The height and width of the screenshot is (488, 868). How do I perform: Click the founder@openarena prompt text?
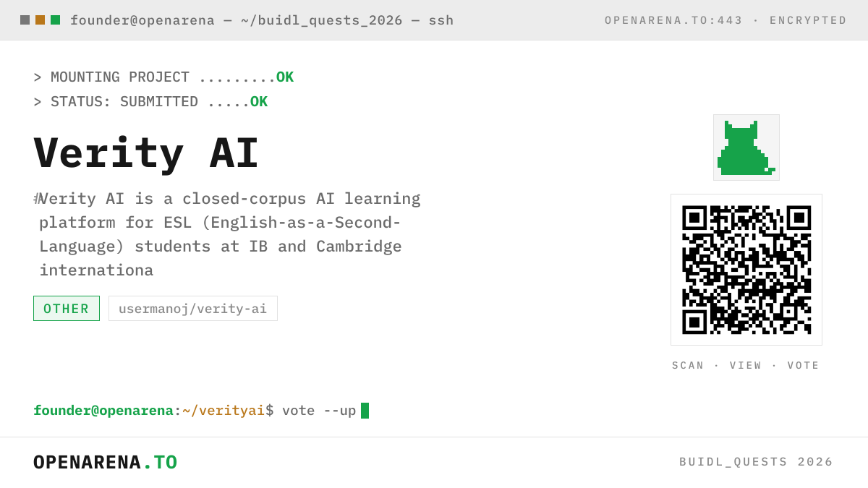(103, 411)
